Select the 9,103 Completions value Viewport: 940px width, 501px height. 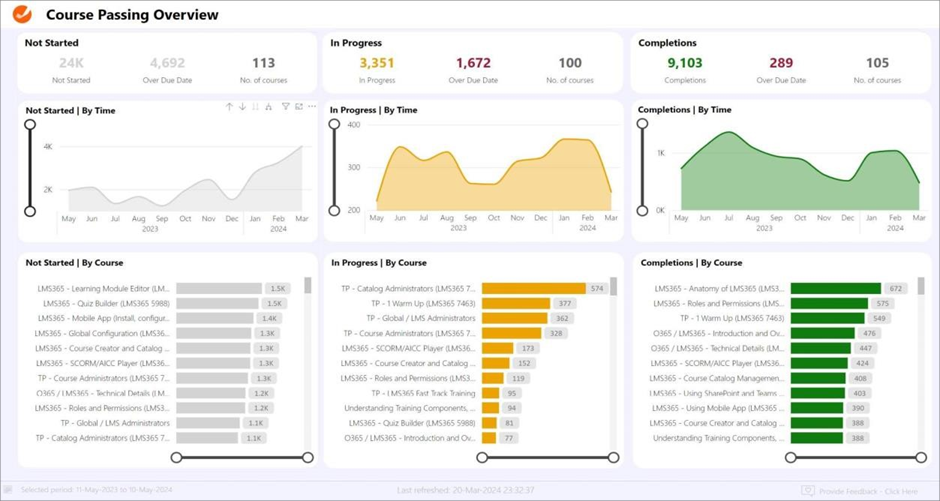click(685, 63)
